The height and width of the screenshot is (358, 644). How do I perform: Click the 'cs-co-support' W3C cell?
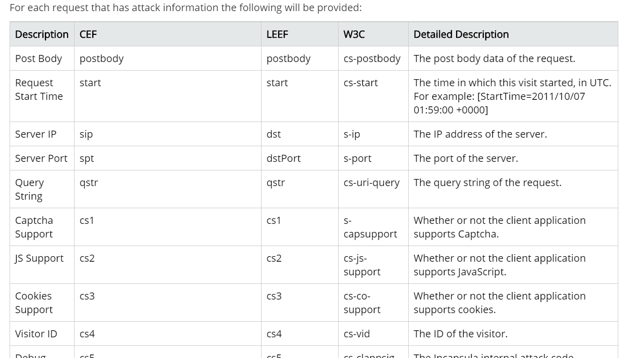point(362,303)
